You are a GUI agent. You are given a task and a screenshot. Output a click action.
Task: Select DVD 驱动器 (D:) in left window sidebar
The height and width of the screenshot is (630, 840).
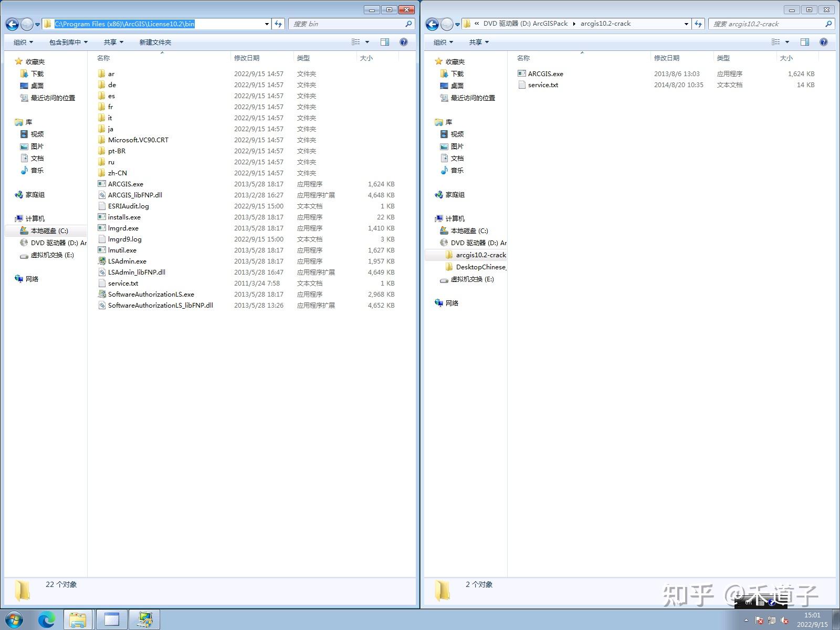click(x=58, y=243)
